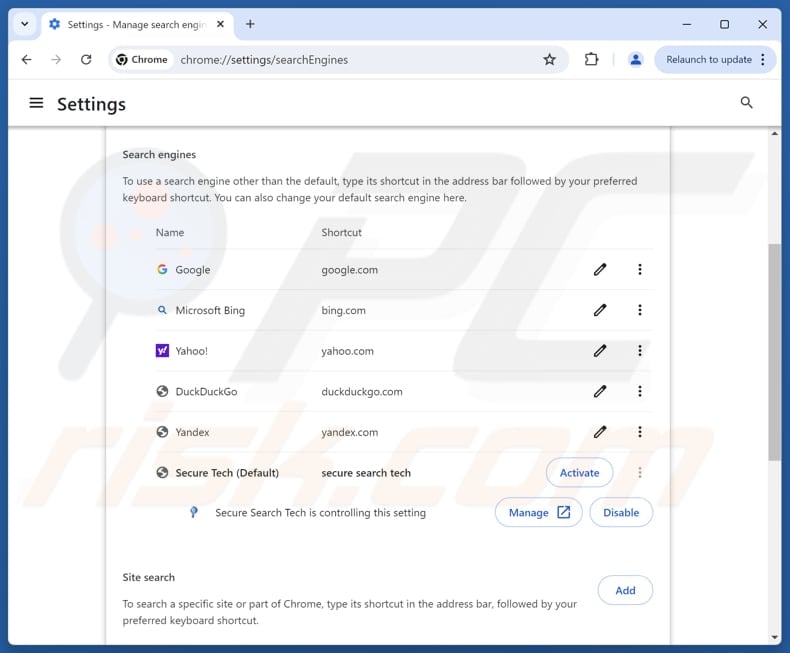Select the DuckDuckGo row name
The image size is (790, 653).
click(x=206, y=391)
